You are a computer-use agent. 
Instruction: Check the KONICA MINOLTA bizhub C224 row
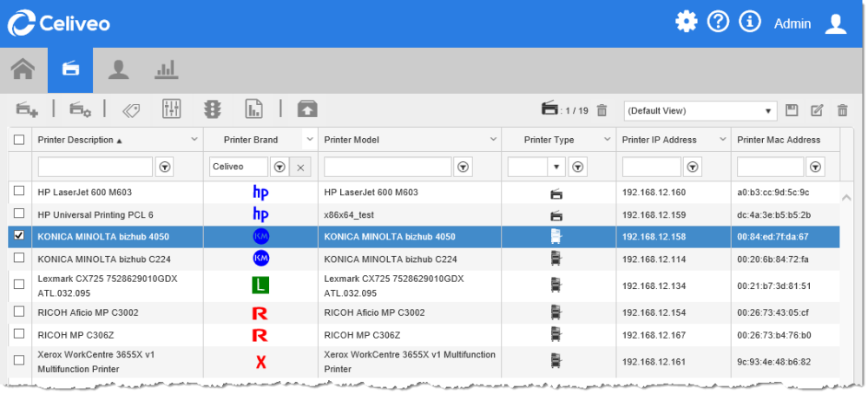point(19,258)
